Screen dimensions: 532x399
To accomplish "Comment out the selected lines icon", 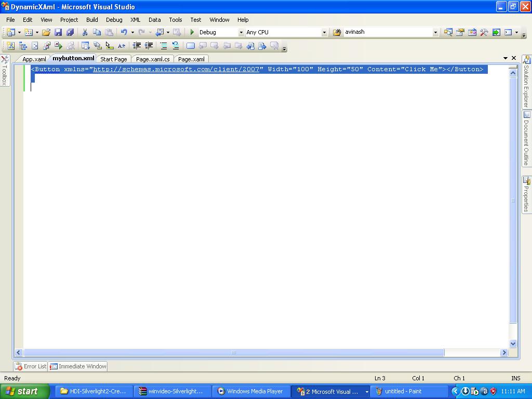I will 164,46.
